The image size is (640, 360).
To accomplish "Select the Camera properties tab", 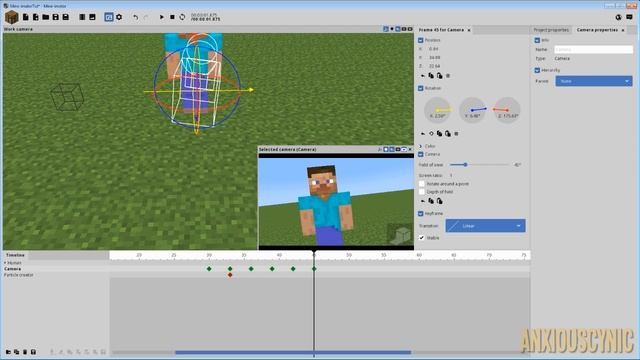I will [597, 30].
